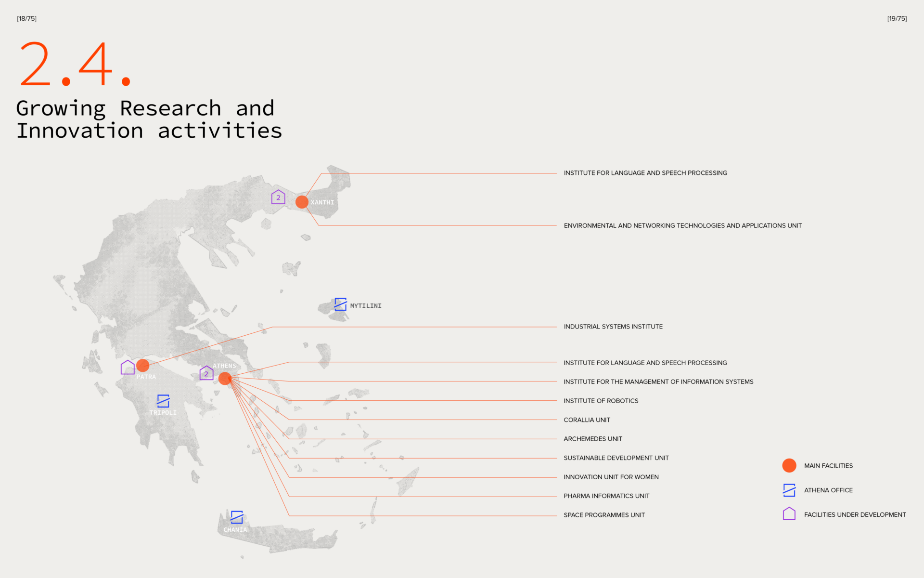Click the purple house icon near Athens
The height and width of the screenshot is (578, 924).
pyautogui.click(x=206, y=373)
